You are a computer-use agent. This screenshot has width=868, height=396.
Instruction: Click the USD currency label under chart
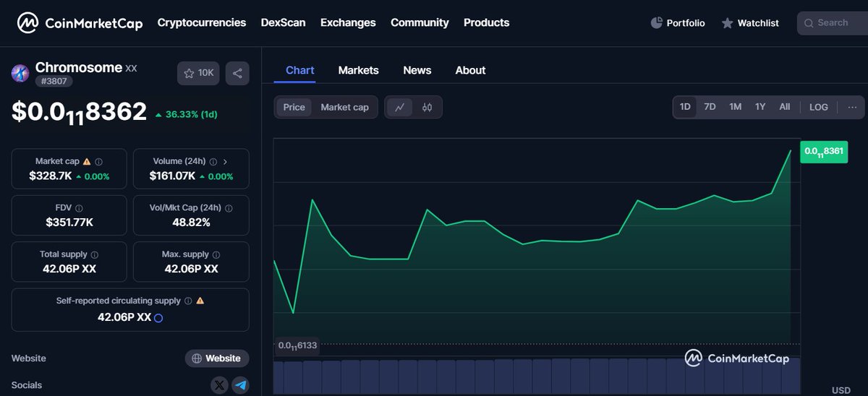click(x=841, y=390)
